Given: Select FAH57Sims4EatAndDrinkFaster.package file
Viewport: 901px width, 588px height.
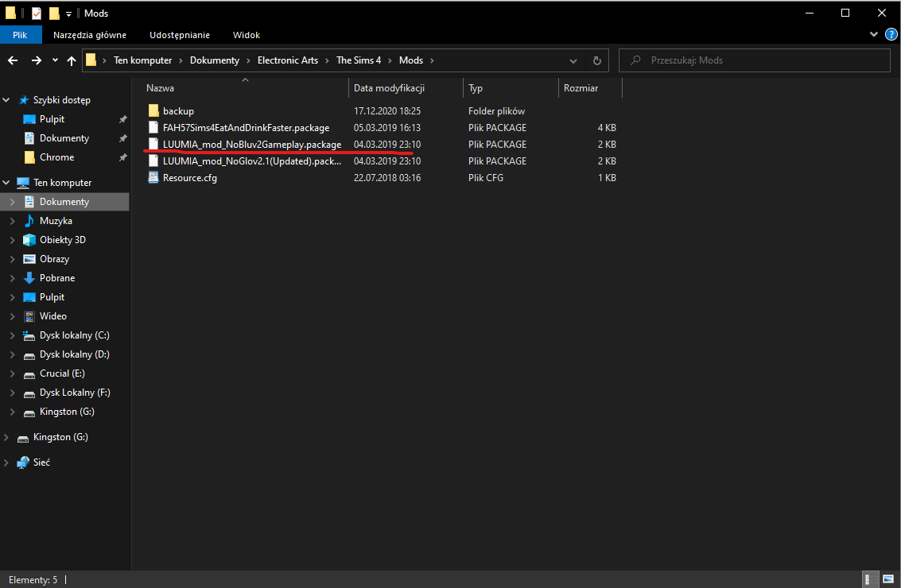Looking at the screenshot, I should pyautogui.click(x=246, y=127).
